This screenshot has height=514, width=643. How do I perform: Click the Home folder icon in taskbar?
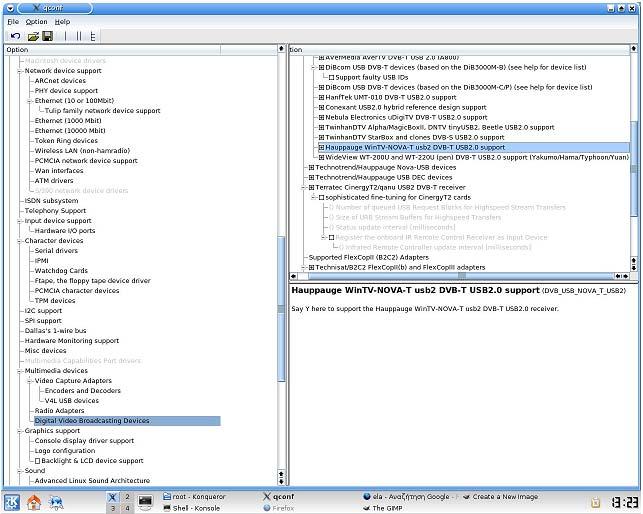coord(34,502)
